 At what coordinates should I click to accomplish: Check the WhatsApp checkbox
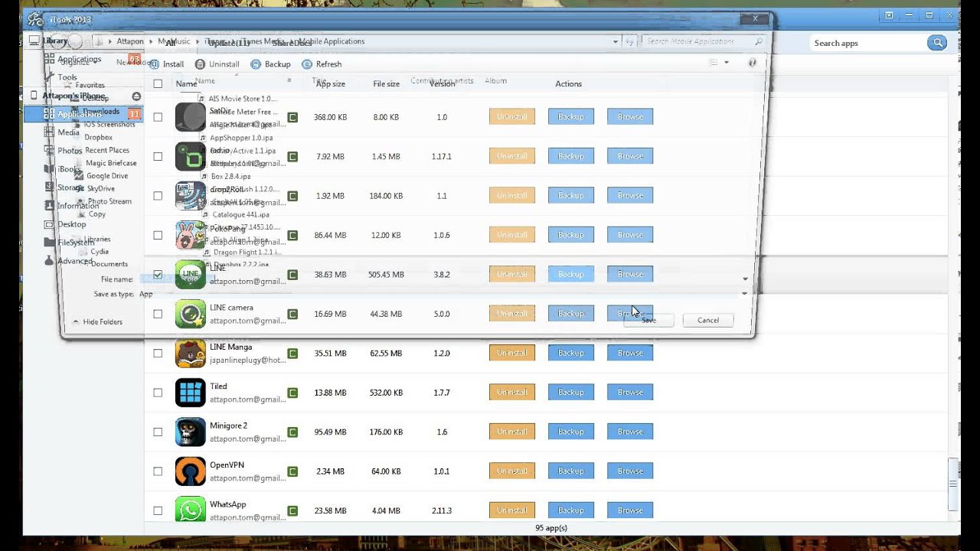(158, 510)
